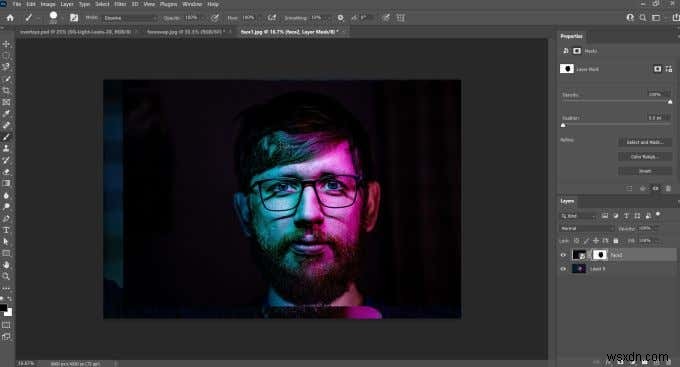Enable/disable mask eye icon in Properties
The width and height of the screenshot is (680, 367).
tap(655, 188)
